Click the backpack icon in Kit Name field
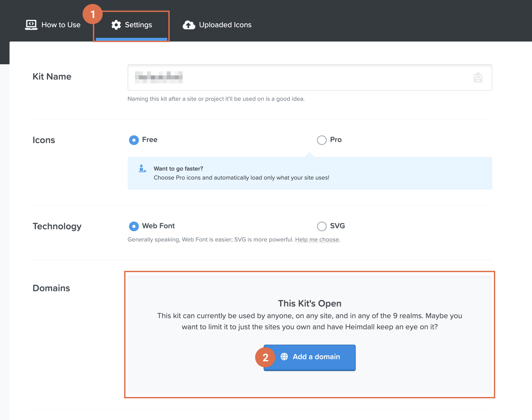Viewport: 532px width, 420px height. [478, 78]
